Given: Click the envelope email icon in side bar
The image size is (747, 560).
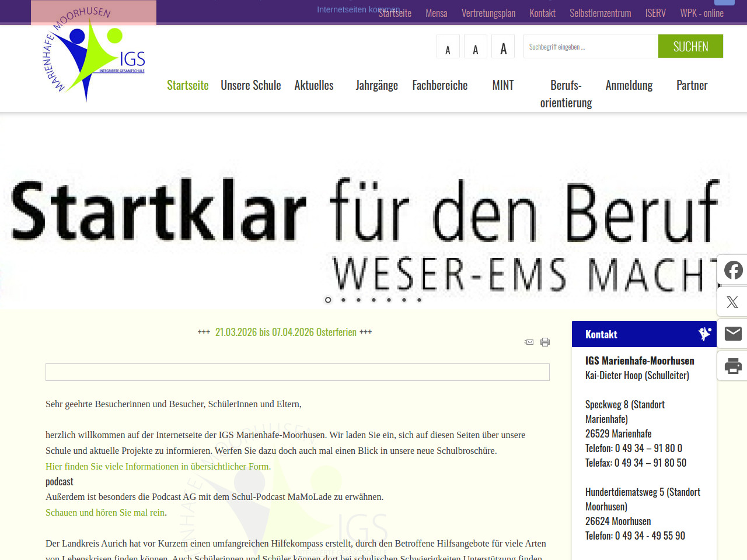Looking at the screenshot, I should (733, 334).
